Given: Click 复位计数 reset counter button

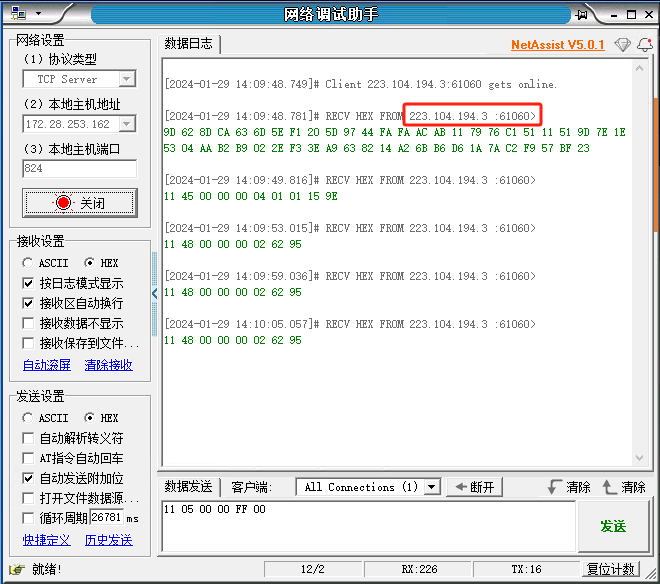Looking at the screenshot, I should [611, 569].
